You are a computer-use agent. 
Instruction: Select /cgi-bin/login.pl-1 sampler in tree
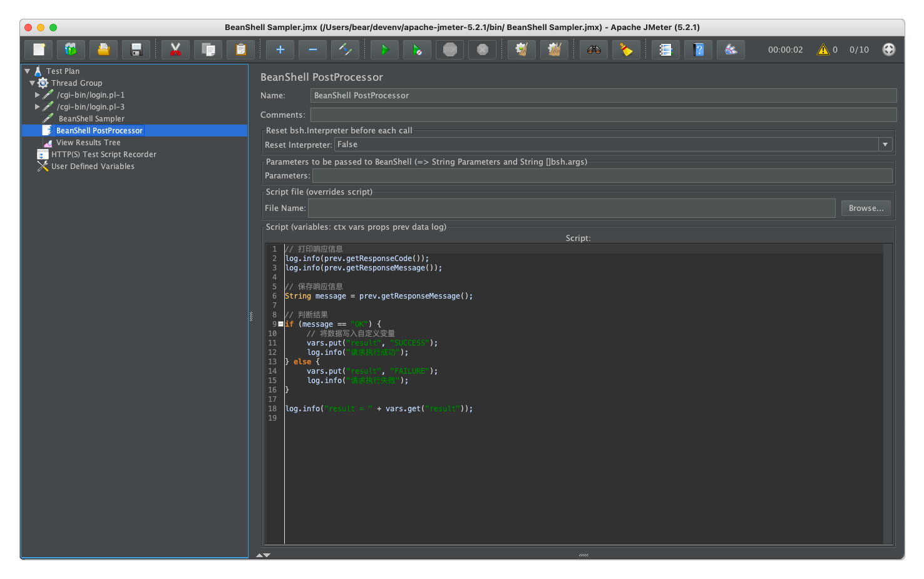[91, 95]
